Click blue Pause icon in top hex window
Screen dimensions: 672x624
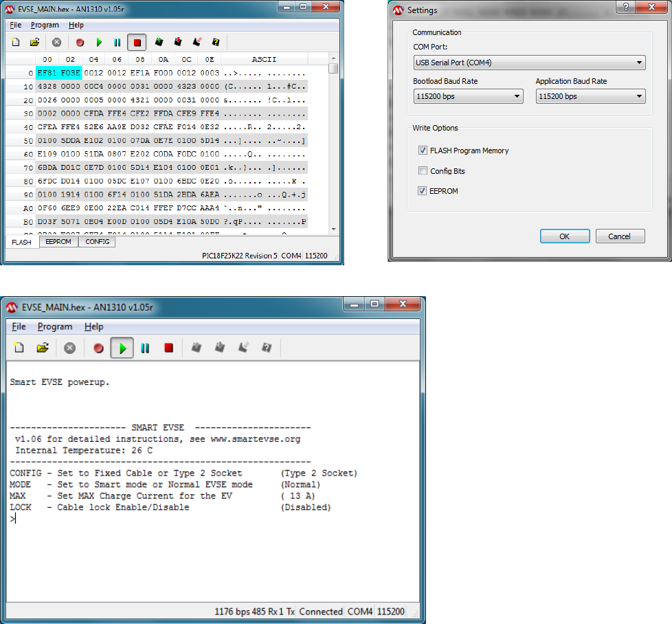click(x=117, y=42)
